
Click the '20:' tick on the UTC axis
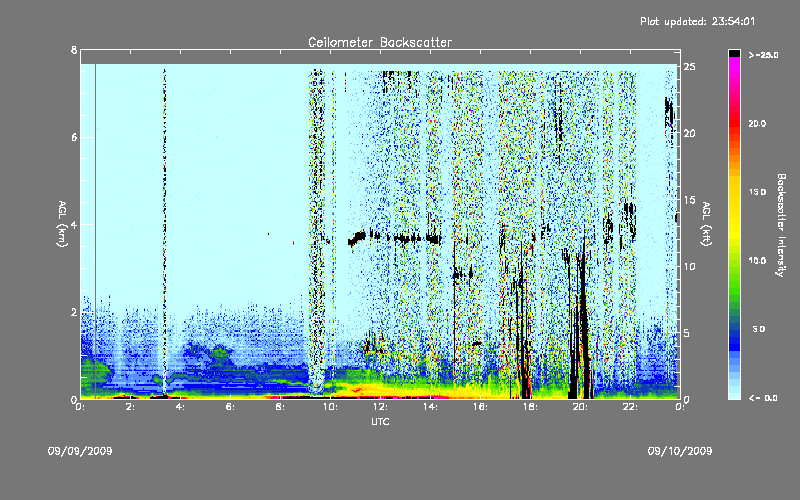coord(581,407)
